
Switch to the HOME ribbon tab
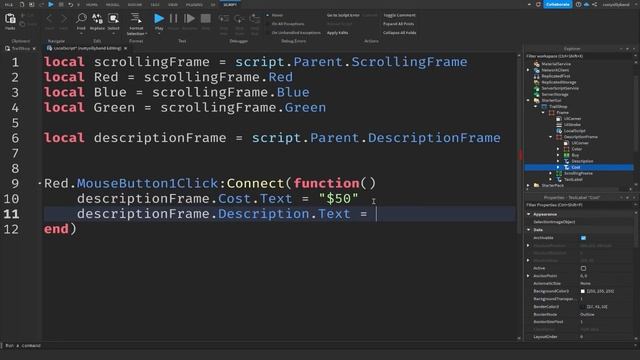coord(92,4)
